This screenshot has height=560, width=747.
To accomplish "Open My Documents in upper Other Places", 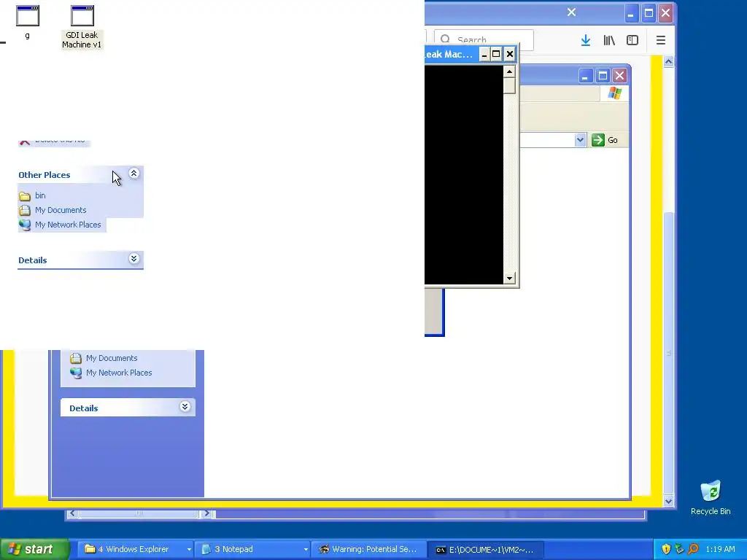I will (61, 210).
